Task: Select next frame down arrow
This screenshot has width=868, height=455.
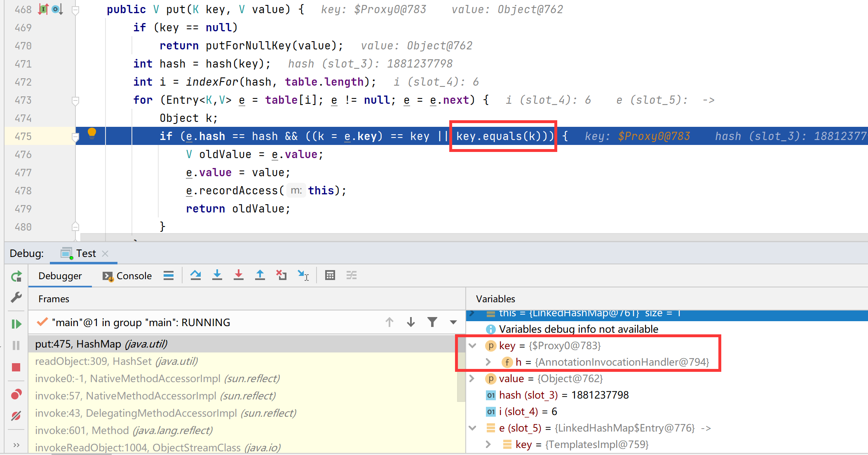Action: pyautogui.click(x=411, y=322)
